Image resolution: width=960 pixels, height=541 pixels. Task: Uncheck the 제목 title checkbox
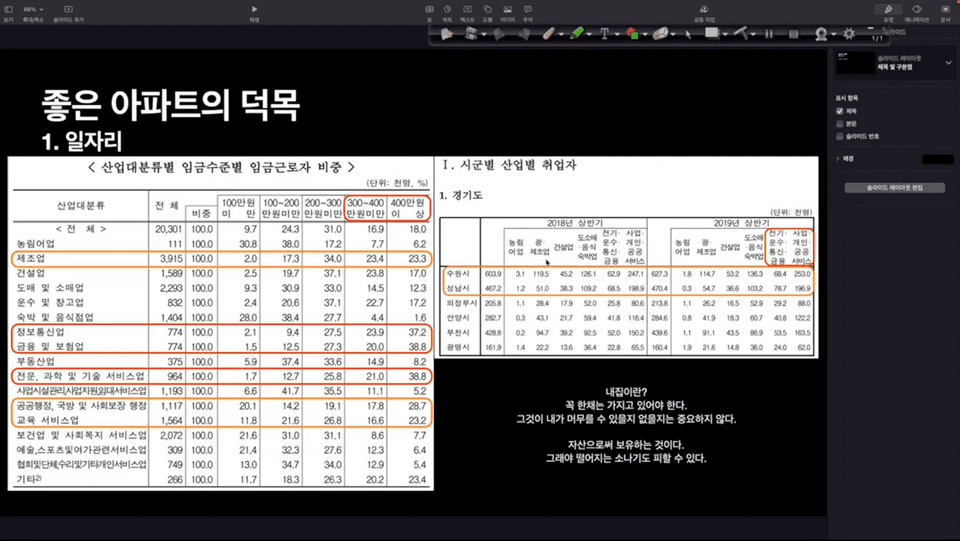[x=839, y=111]
